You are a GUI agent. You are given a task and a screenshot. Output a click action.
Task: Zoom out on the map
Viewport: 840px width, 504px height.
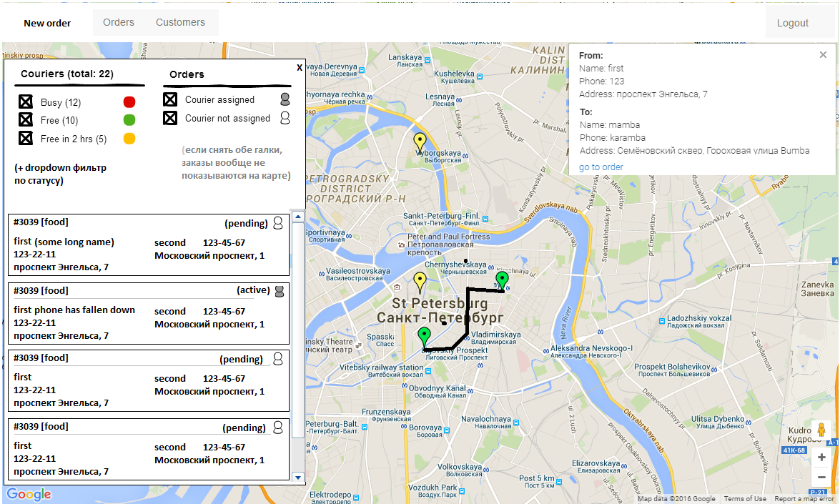821,477
